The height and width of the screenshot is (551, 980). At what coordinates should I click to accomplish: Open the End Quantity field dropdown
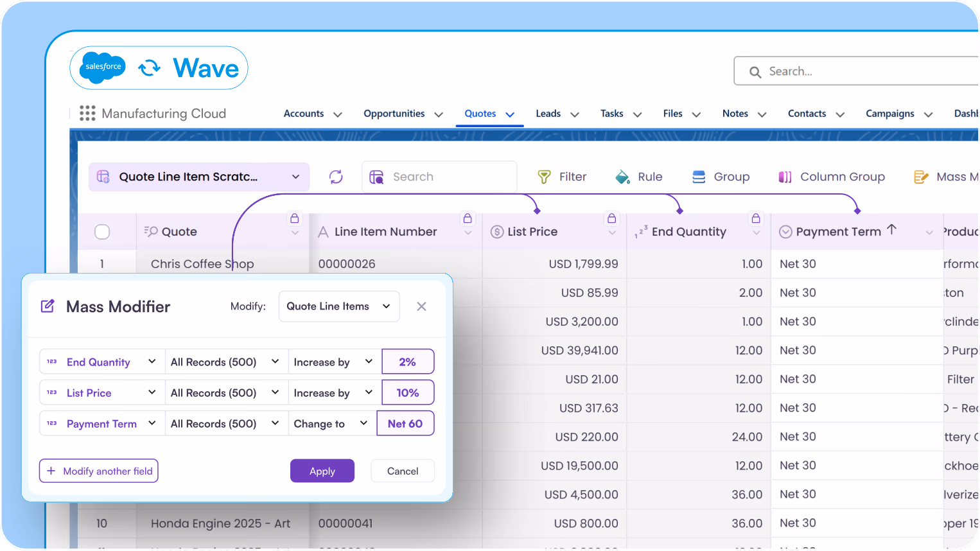pyautogui.click(x=102, y=362)
